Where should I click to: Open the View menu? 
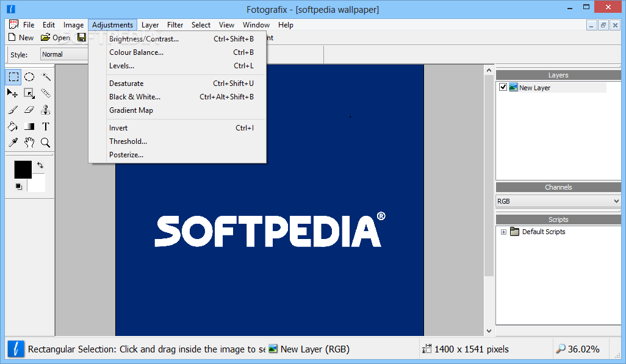[x=226, y=25]
